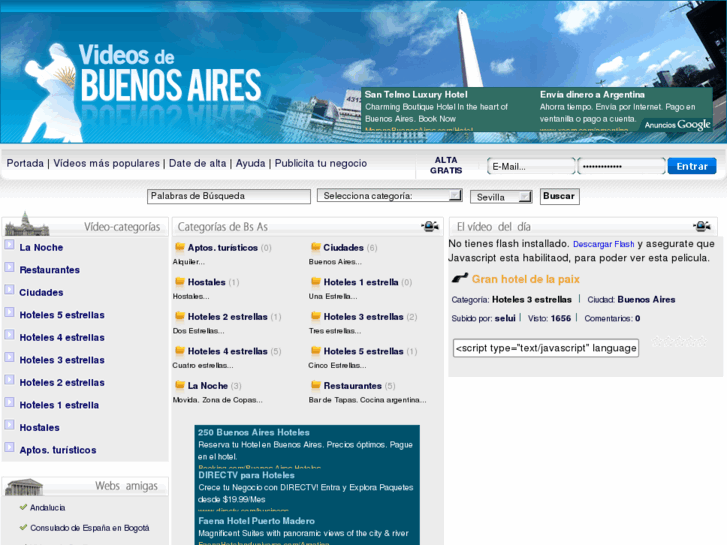Open the DIRECTV para Hoteles ad
727x545 pixels.
pos(246,475)
